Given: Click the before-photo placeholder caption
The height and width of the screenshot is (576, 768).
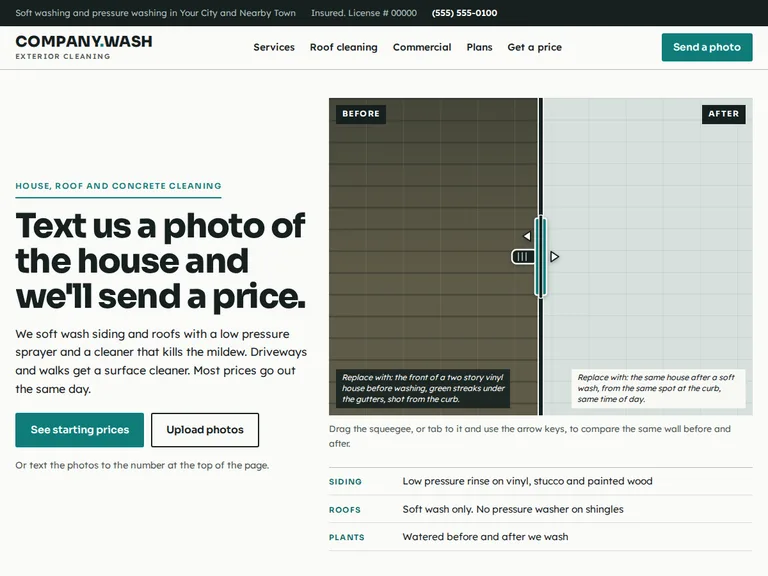Looking at the screenshot, I should (x=423, y=388).
